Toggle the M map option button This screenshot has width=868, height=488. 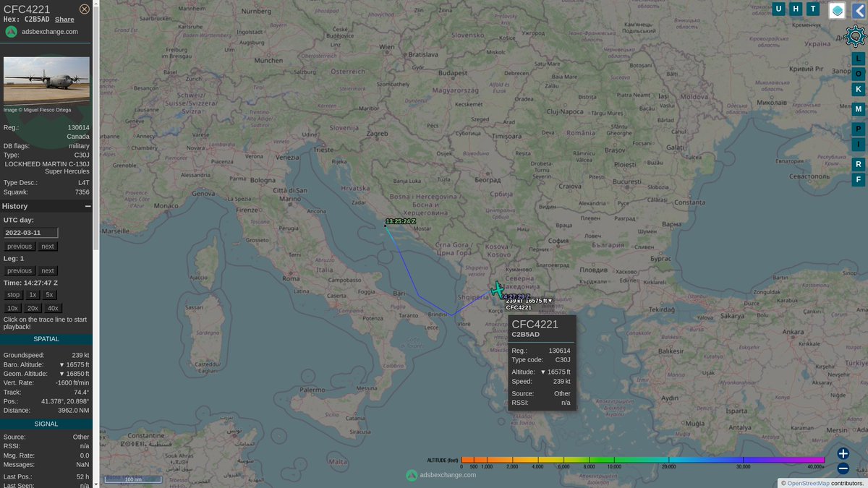click(x=859, y=109)
